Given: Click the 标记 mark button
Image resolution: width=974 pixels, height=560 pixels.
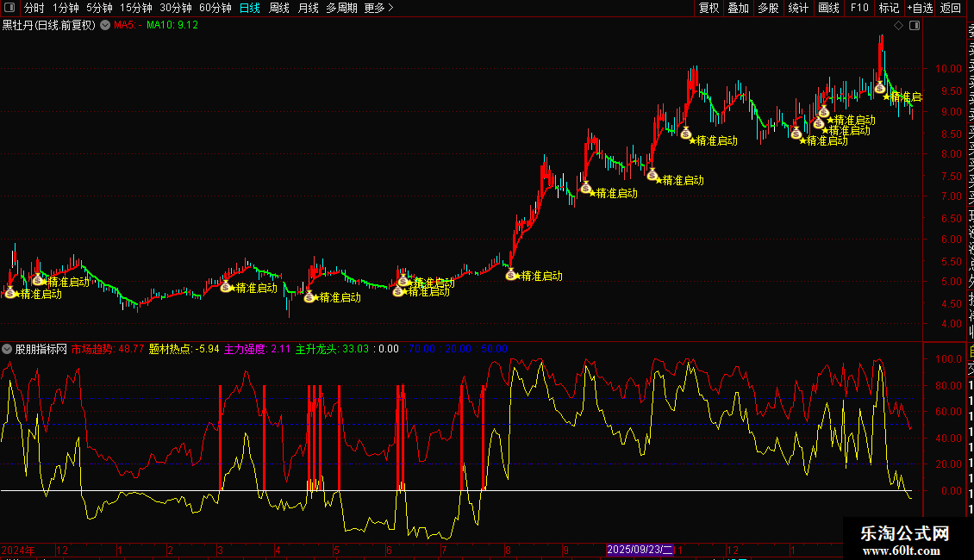Looking at the screenshot, I should click(889, 8).
